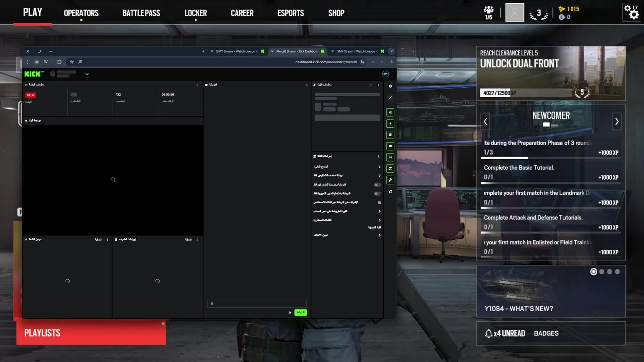Click the renown currency icon showing 1015

562,9
